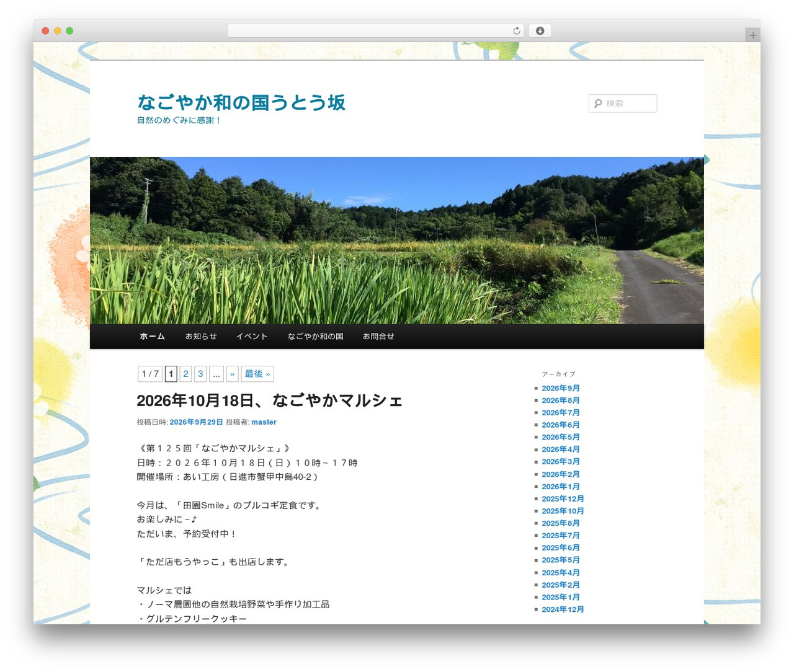Screen dimensions: 794x672
Task: Open the 2026年7月 archive
Action: [561, 413]
